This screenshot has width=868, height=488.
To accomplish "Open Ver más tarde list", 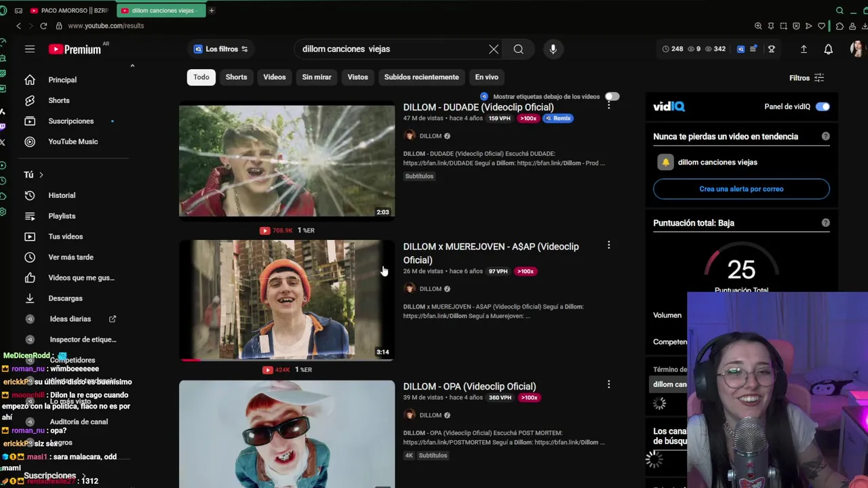I will tap(71, 258).
